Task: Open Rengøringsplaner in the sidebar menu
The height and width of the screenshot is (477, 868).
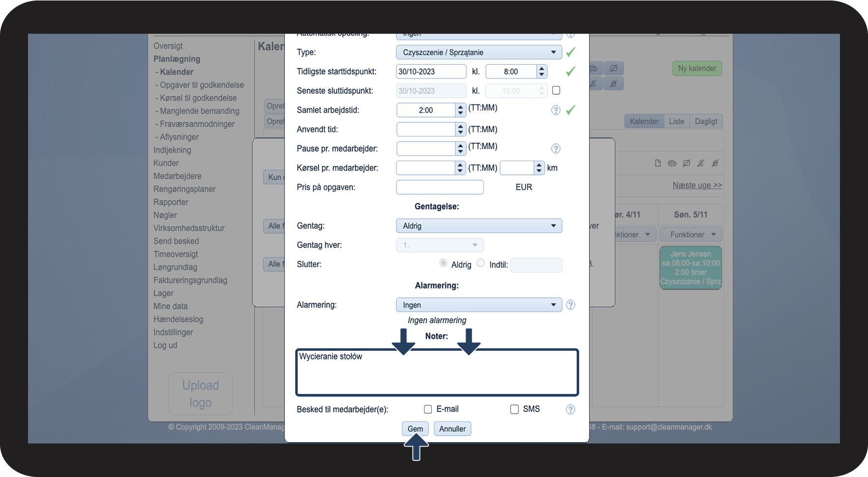Action: coord(184,189)
